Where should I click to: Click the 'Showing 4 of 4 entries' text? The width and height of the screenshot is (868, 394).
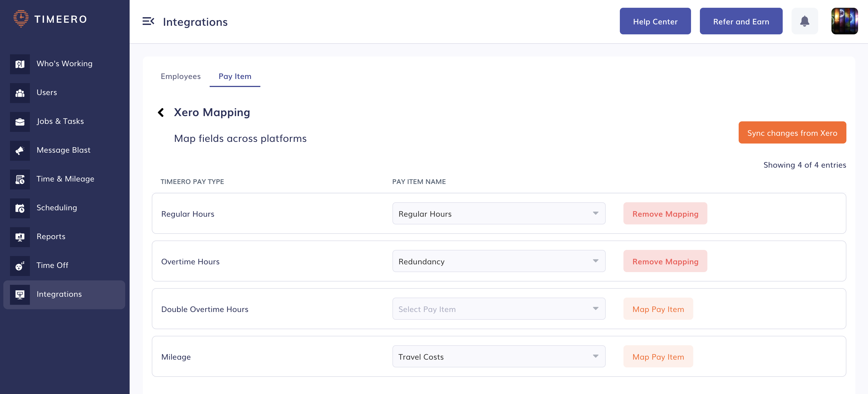click(x=805, y=165)
